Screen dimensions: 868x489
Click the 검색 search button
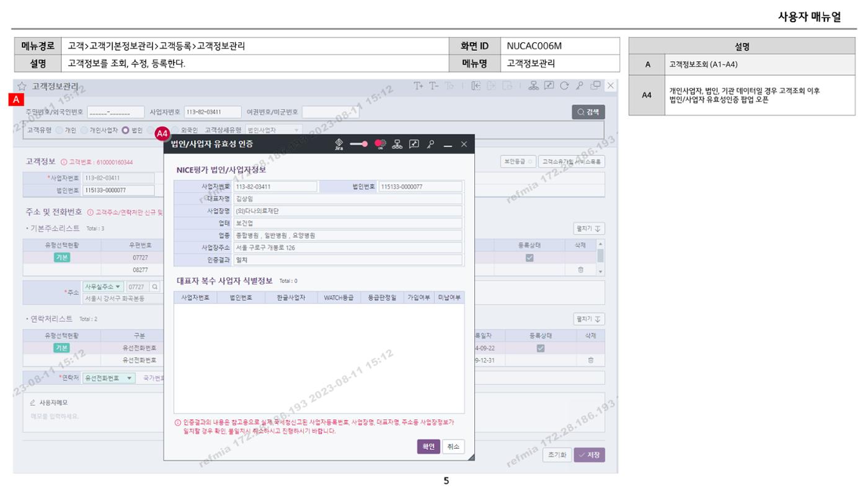(x=588, y=112)
